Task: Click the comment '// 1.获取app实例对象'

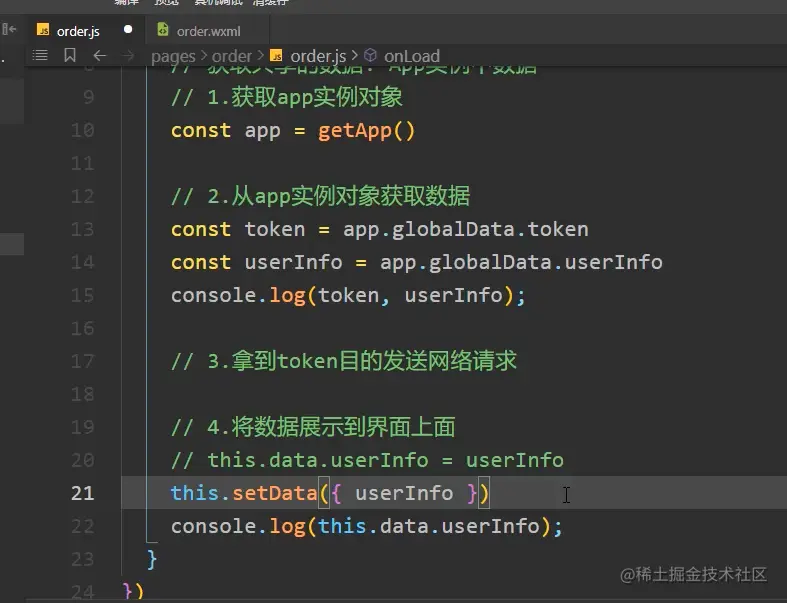Action: (x=287, y=97)
